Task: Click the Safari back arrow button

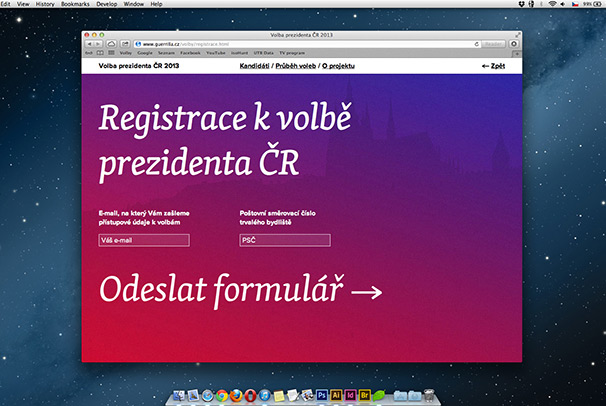Action: [88, 44]
